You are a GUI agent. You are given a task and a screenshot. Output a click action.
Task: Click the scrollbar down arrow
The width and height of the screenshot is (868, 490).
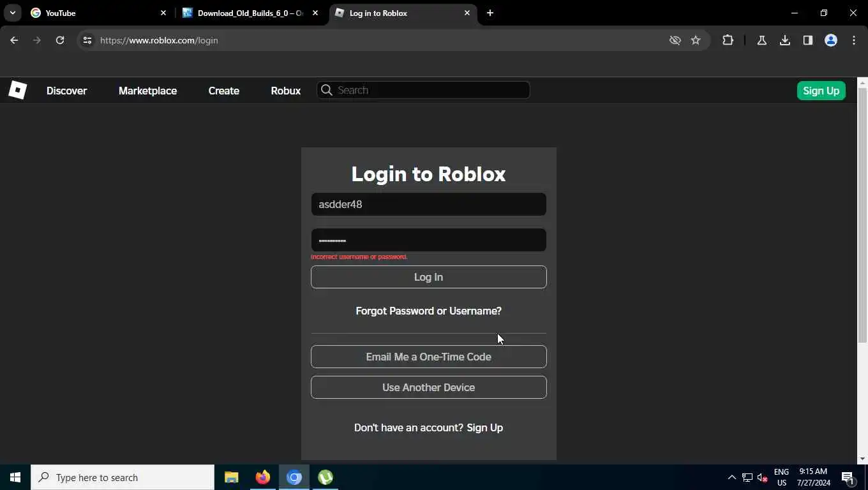pos(862,459)
